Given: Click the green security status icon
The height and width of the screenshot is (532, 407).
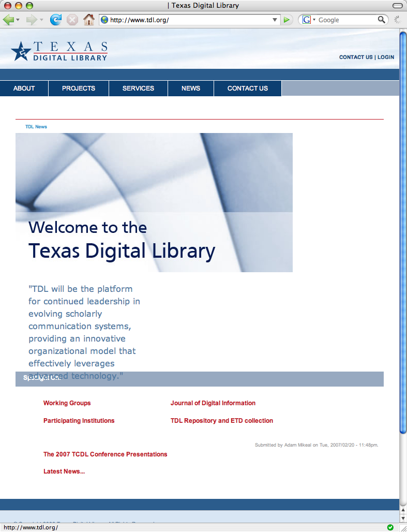Looking at the screenshot, I should coord(390,527).
